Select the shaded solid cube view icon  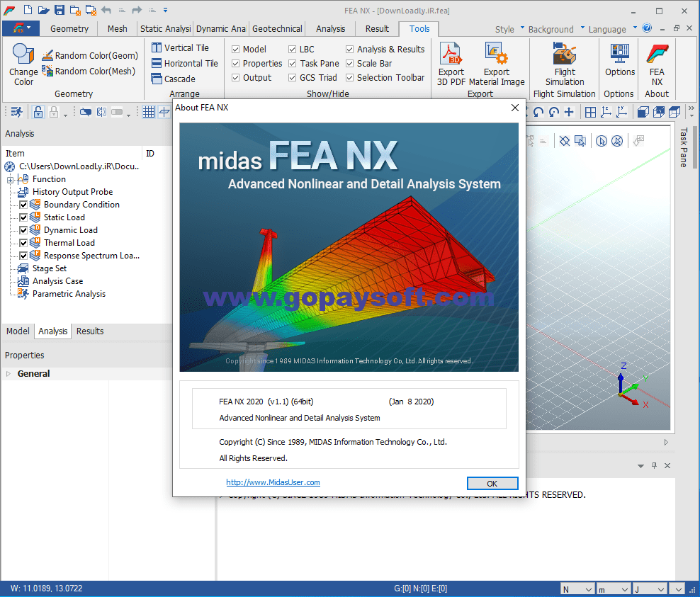643,112
